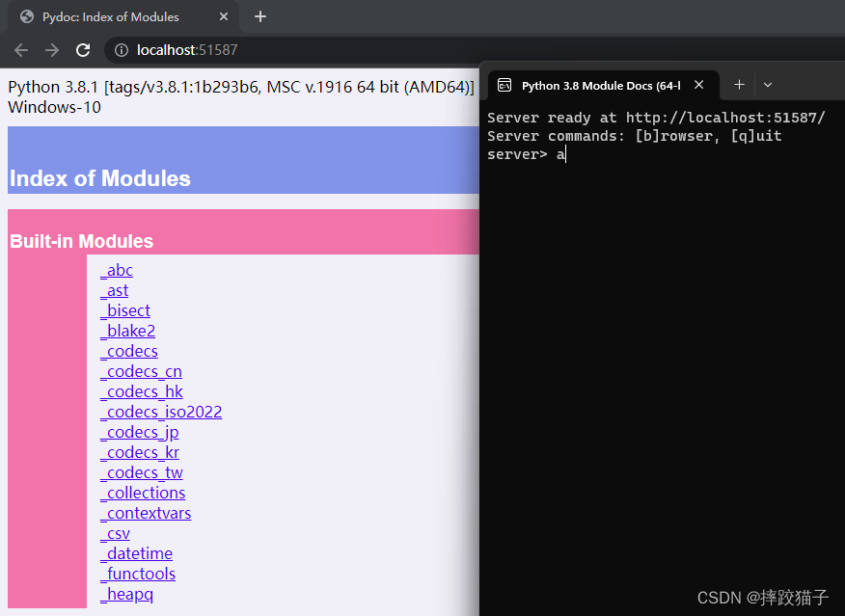
Task: Open the _contextvars module link
Action: (146, 514)
